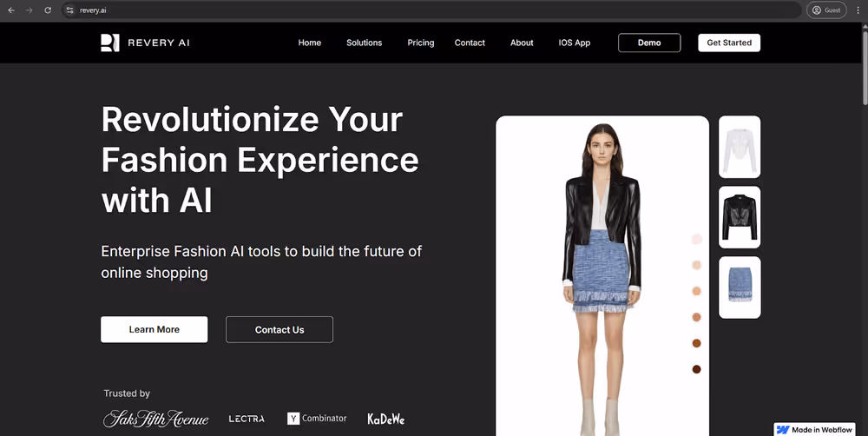Click the Get Started button
This screenshot has width=868, height=436.
[729, 43]
